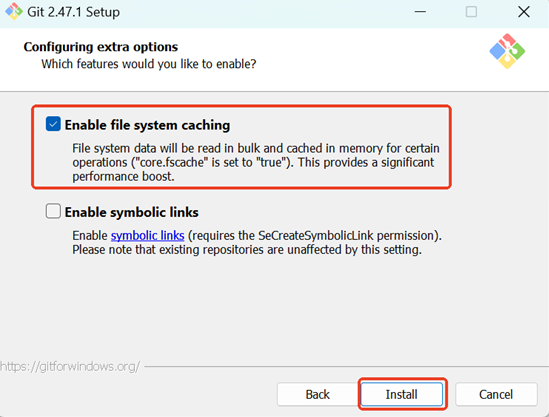The height and width of the screenshot is (417, 549).
Task: Open the symbolic links hyperlink
Action: (147, 236)
